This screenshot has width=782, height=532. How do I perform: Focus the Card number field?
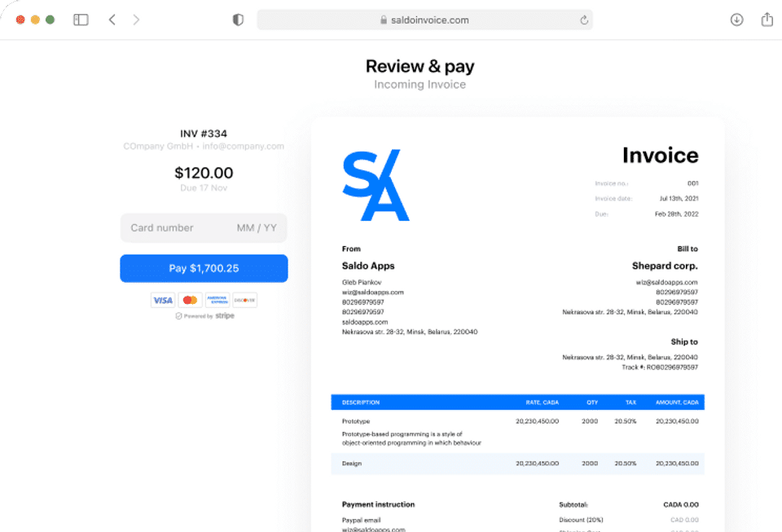pyautogui.click(x=162, y=228)
